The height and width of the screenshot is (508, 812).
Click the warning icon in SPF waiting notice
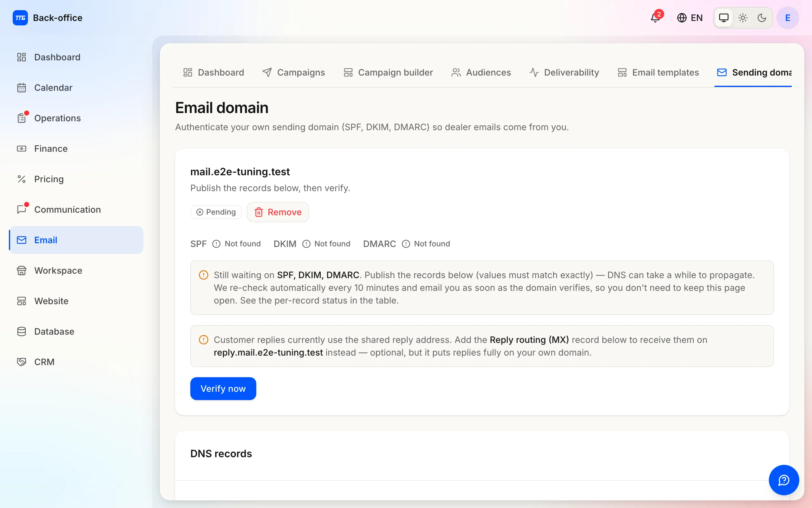(x=204, y=275)
